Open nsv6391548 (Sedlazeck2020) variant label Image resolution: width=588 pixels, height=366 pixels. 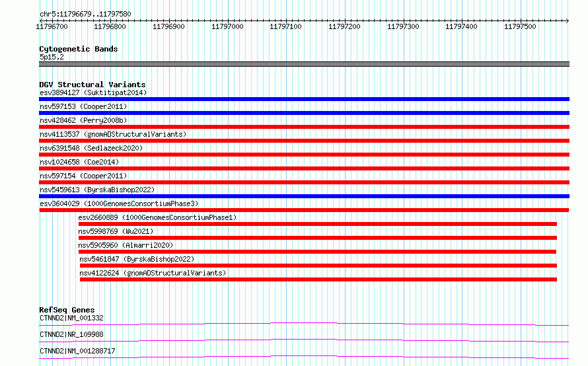pyautogui.click(x=91, y=148)
